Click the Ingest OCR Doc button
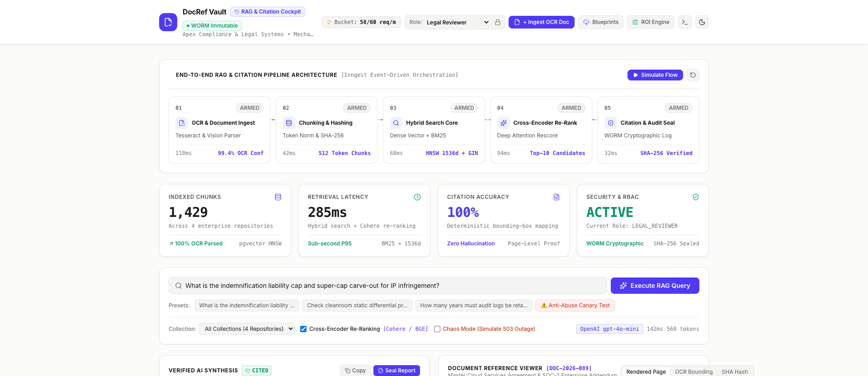The image size is (868, 376). point(542,22)
